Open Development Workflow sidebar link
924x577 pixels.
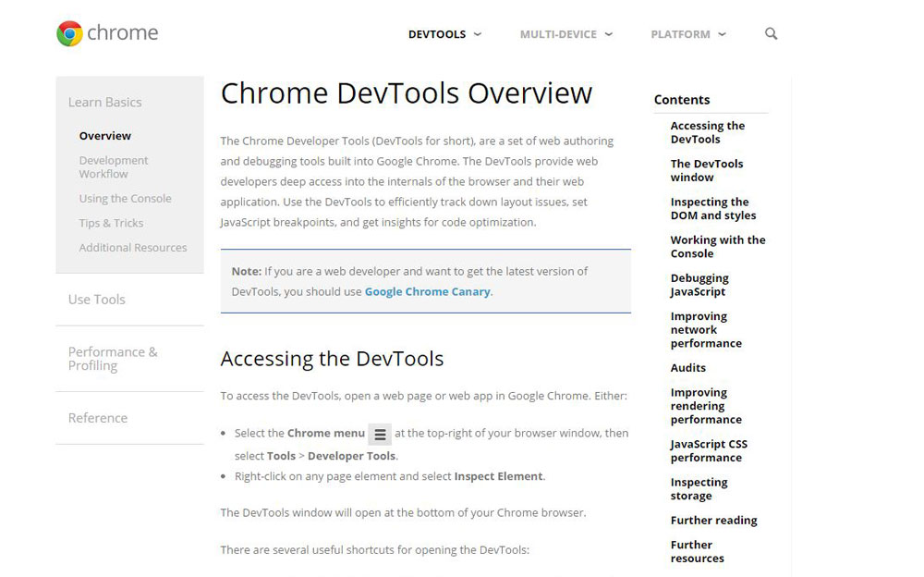[x=113, y=167]
